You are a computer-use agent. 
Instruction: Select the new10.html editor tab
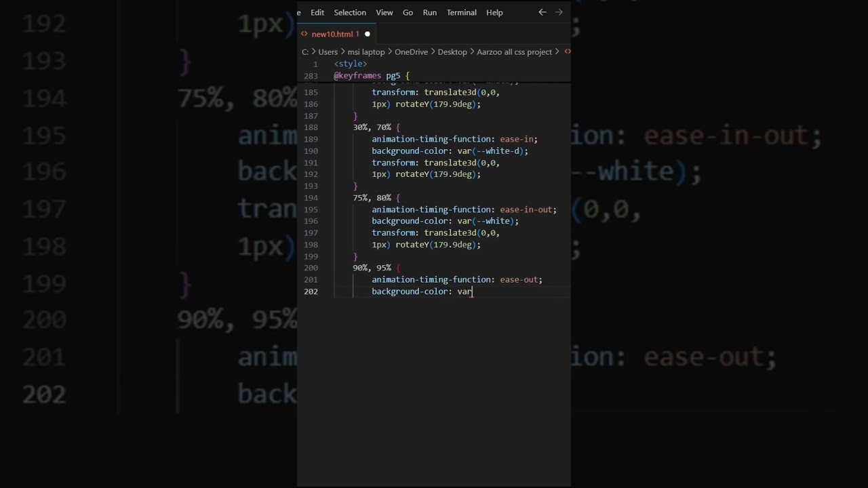pyautogui.click(x=338, y=34)
